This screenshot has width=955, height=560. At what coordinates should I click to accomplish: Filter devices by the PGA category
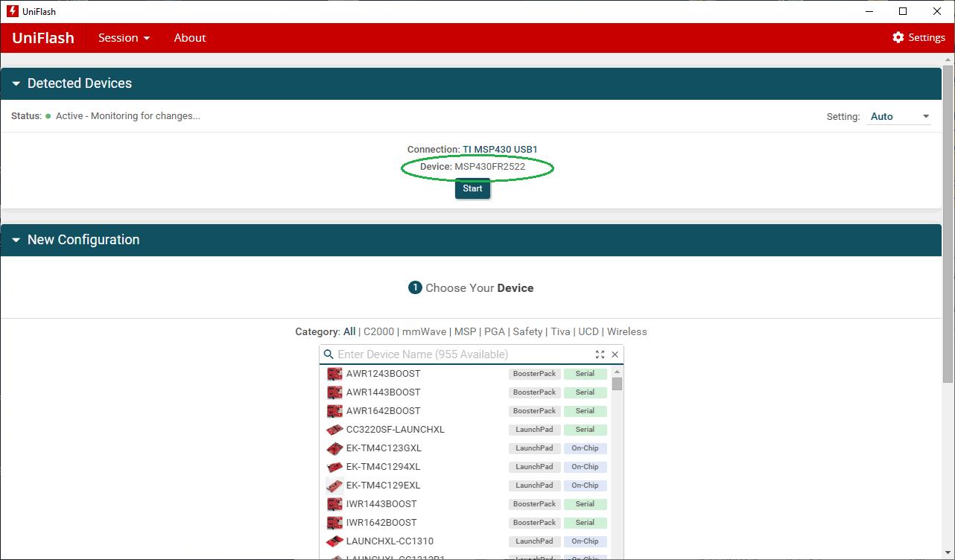[495, 332]
